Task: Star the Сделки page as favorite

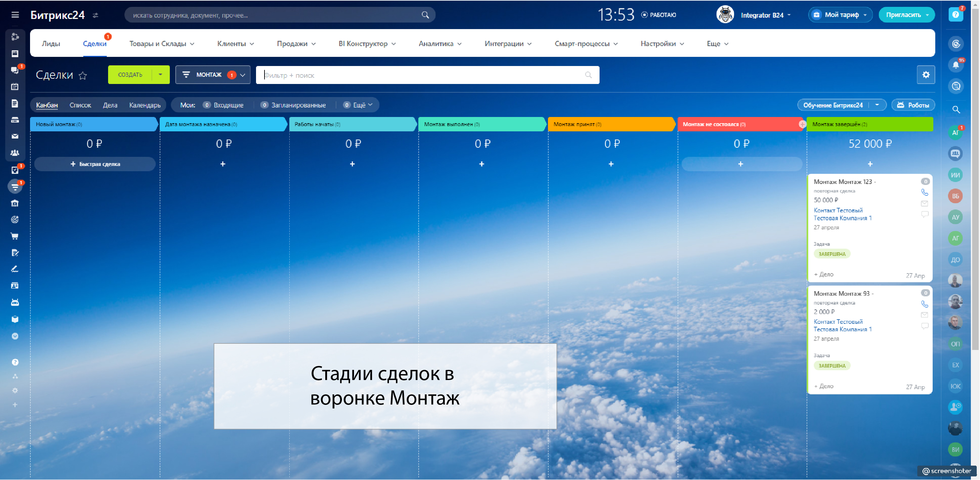Action: [x=83, y=75]
